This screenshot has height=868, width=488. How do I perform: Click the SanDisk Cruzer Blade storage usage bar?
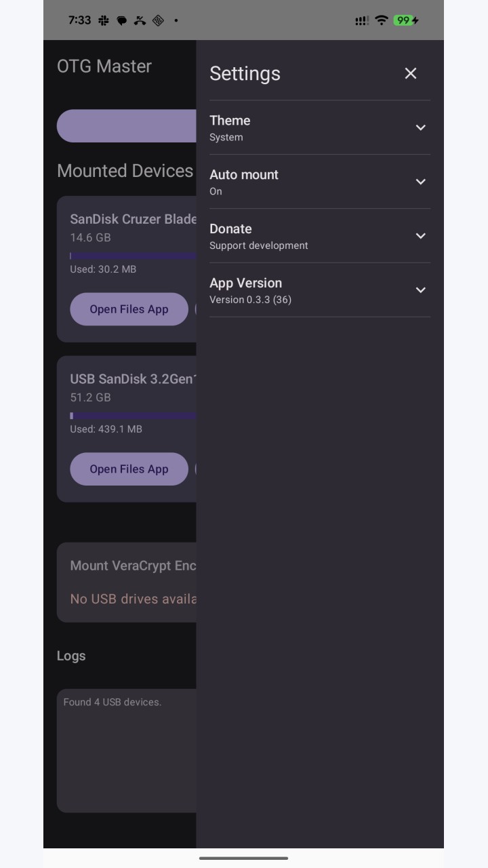(x=133, y=256)
